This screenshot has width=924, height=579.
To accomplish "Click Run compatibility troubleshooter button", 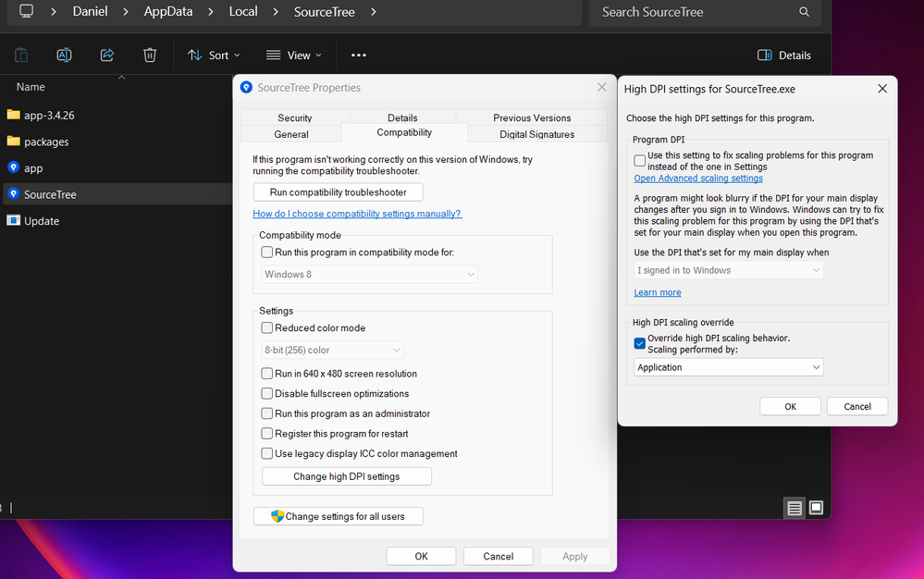I will click(339, 192).
